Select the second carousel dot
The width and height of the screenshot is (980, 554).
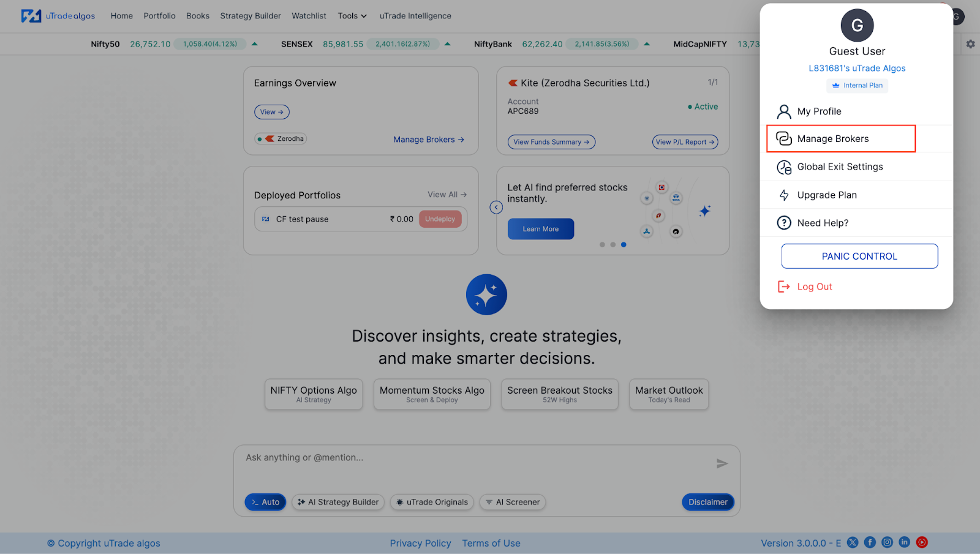click(x=612, y=245)
